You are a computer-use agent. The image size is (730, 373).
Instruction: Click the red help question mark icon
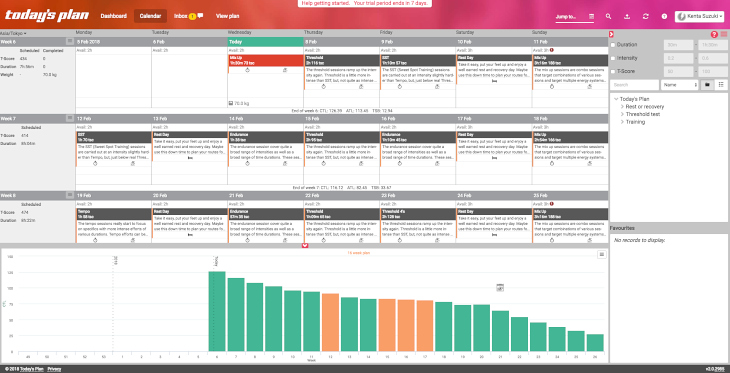click(x=714, y=34)
